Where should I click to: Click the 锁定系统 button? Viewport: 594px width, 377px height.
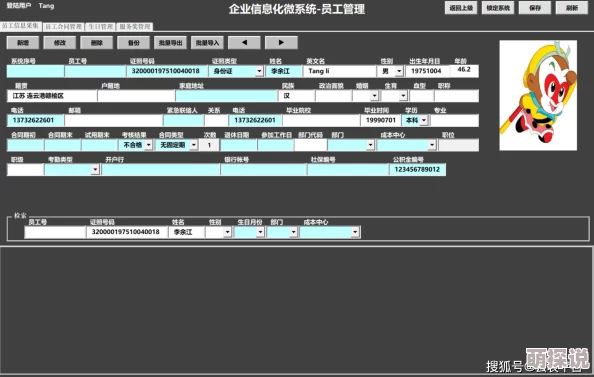pos(498,8)
